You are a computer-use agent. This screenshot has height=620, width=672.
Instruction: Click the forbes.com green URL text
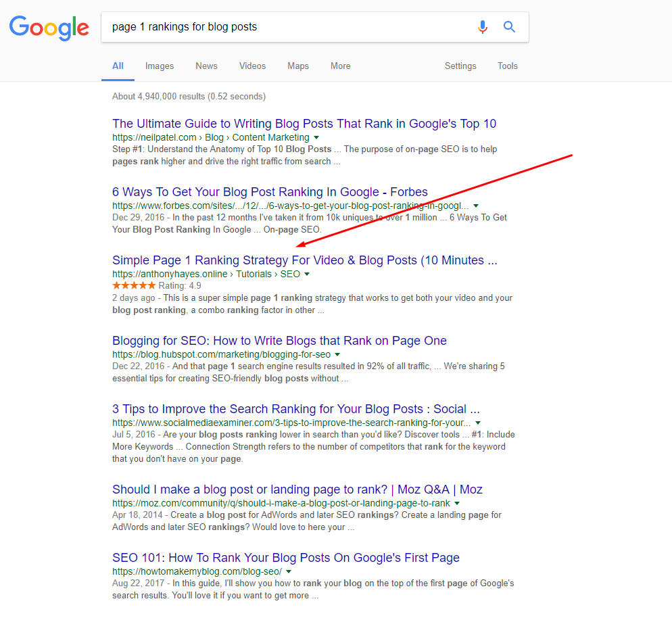(x=291, y=206)
